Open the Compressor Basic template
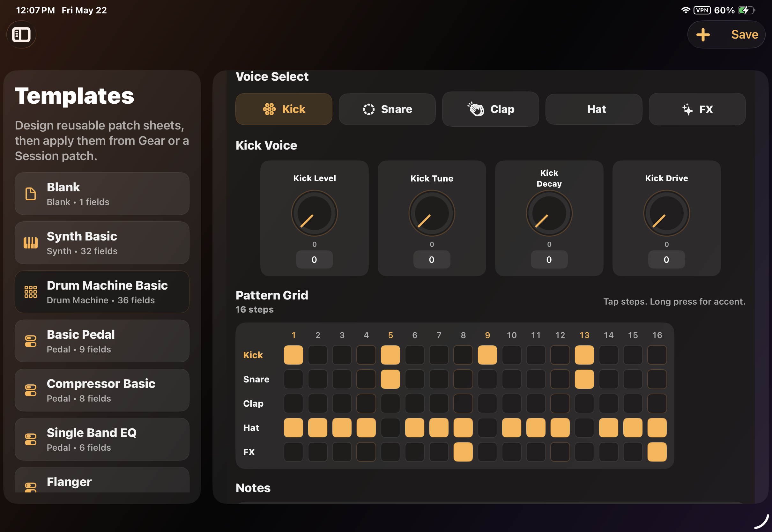The image size is (772, 532). (x=102, y=390)
